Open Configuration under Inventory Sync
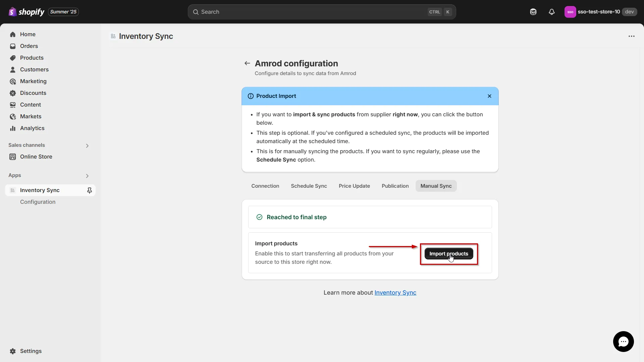This screenshot has height=362, width=644. click(x=38, y=202)
